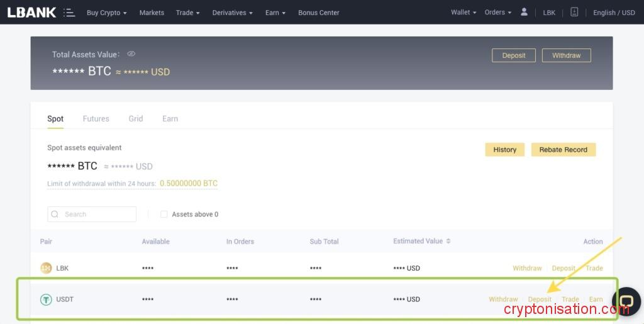
Task: Toggle total assets visibility eye icon
Action: coord(131,54)
